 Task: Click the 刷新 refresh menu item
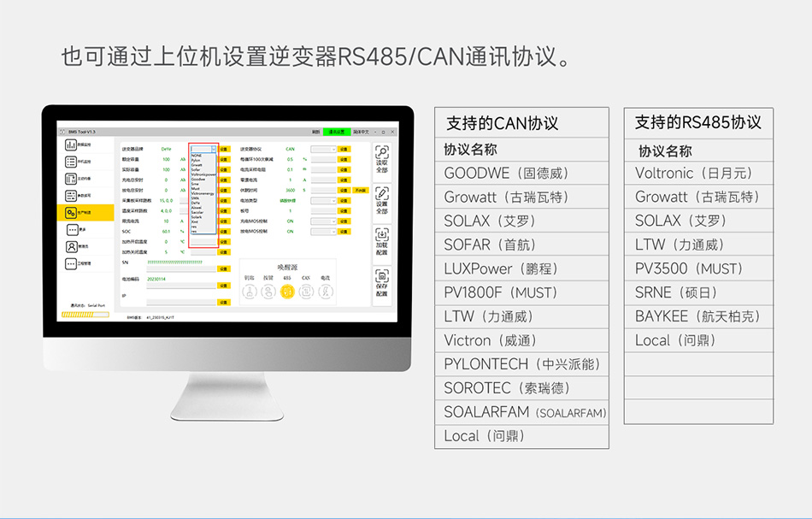(317, 133)
